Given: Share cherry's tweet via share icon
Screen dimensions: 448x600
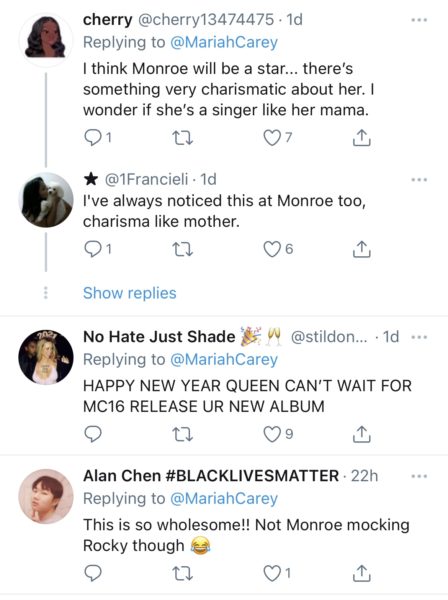Looking at the screenshot, I should pyautogui.click(x=361, y=138).
